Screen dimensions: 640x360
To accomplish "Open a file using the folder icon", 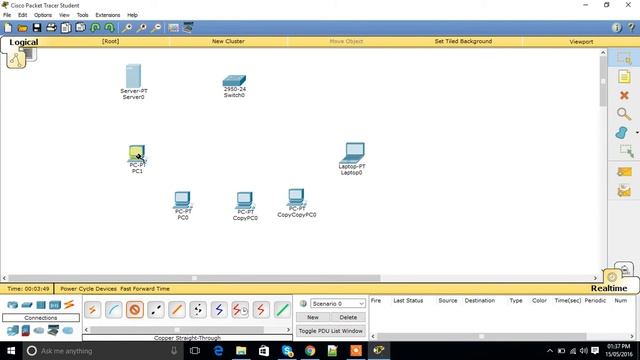I will pyautogui.click(x=22, y=28).
